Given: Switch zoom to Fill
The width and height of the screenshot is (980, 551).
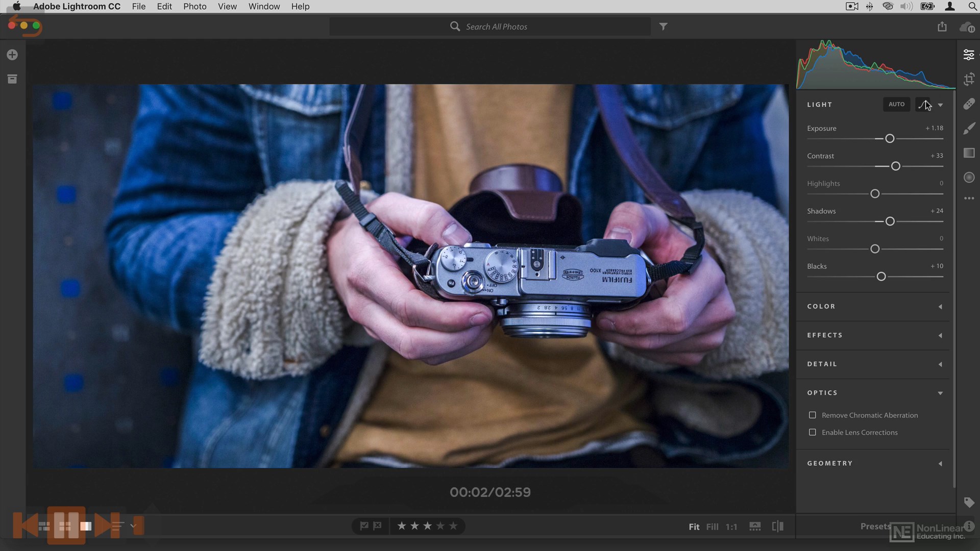Looking at the screenshot, I should 712,527.
